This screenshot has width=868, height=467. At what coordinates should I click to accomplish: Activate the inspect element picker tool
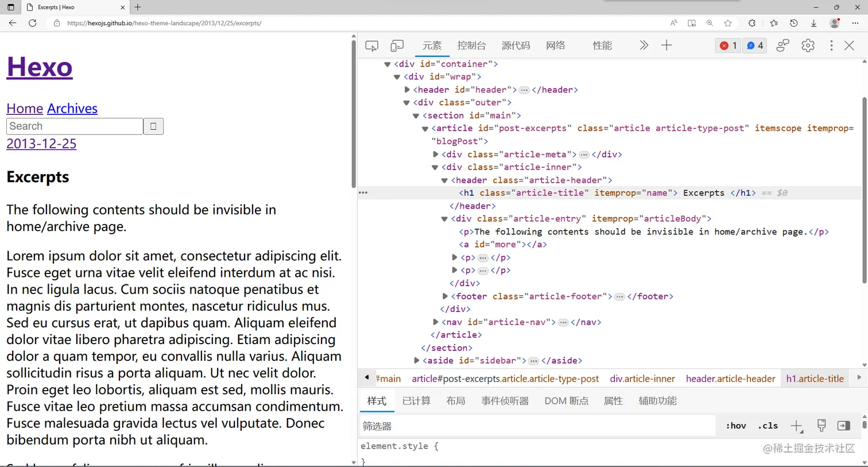[x=371, y=45]
